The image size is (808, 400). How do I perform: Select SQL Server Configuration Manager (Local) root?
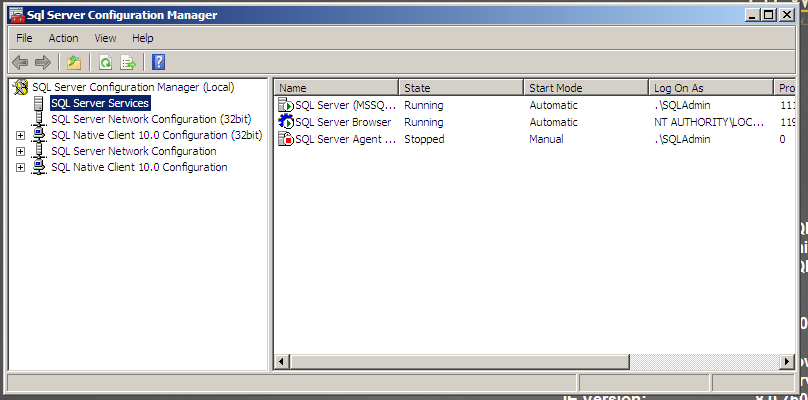133,87
